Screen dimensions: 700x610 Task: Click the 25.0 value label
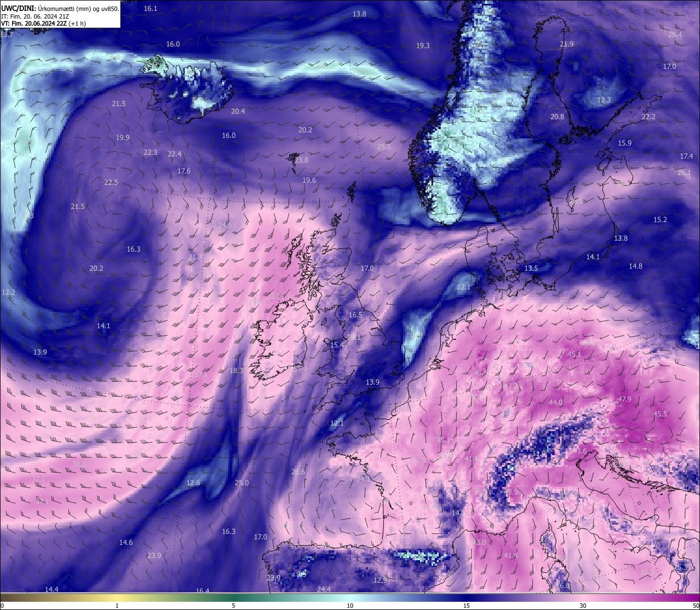[242, 483]
